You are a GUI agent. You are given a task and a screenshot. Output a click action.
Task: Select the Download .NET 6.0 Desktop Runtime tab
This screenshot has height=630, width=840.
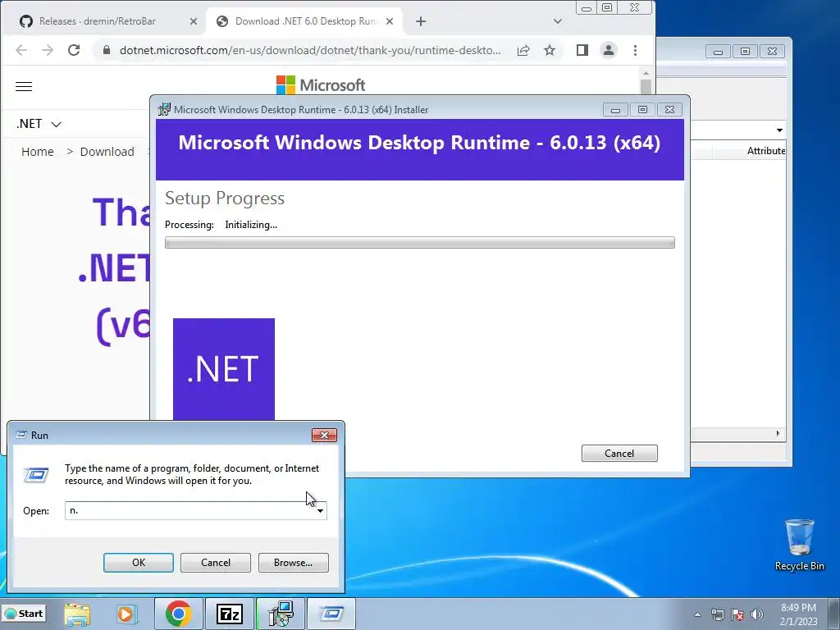[305, 21]
